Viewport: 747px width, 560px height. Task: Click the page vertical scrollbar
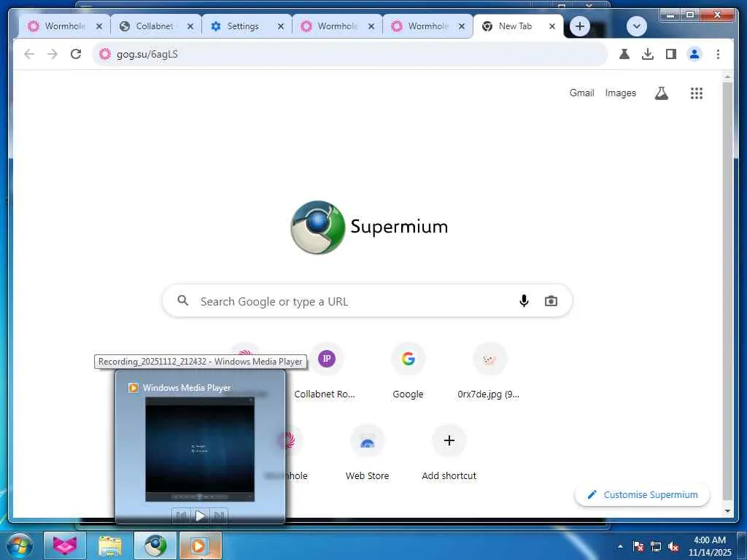727,290
